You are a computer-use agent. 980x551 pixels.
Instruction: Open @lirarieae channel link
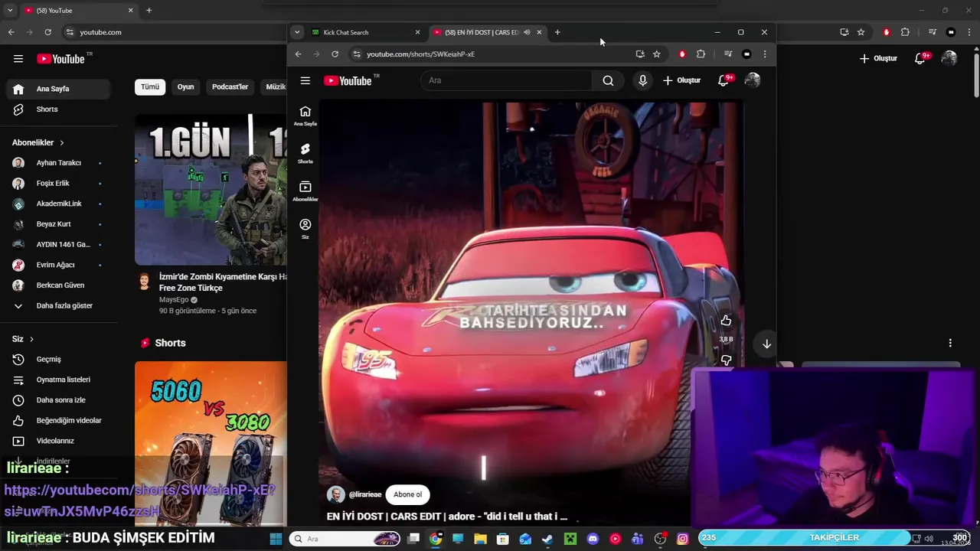tap(365, 494)
